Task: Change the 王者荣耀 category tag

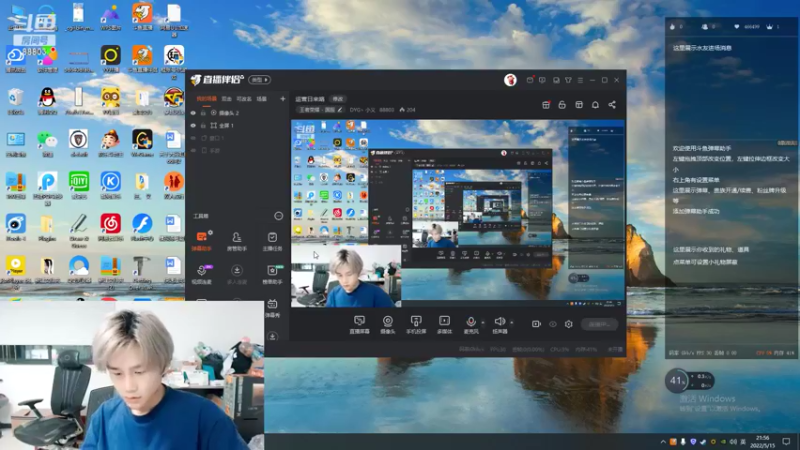Action: [x=320, y=110]
